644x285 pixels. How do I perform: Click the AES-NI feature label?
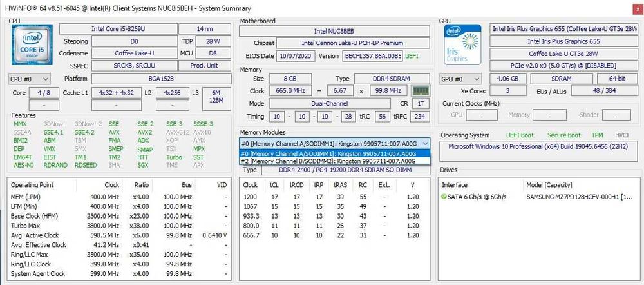[x=23, y=165]
